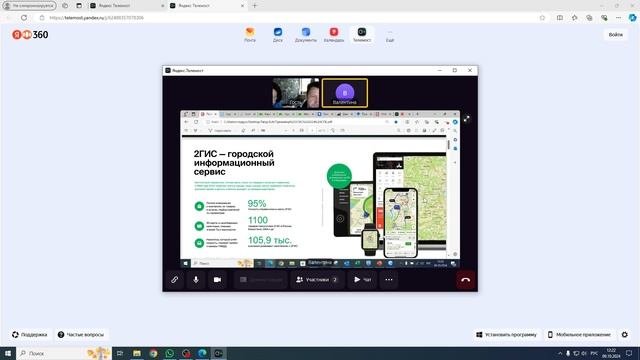
Task: Click the browser profile button
Action: coord(29,6)
